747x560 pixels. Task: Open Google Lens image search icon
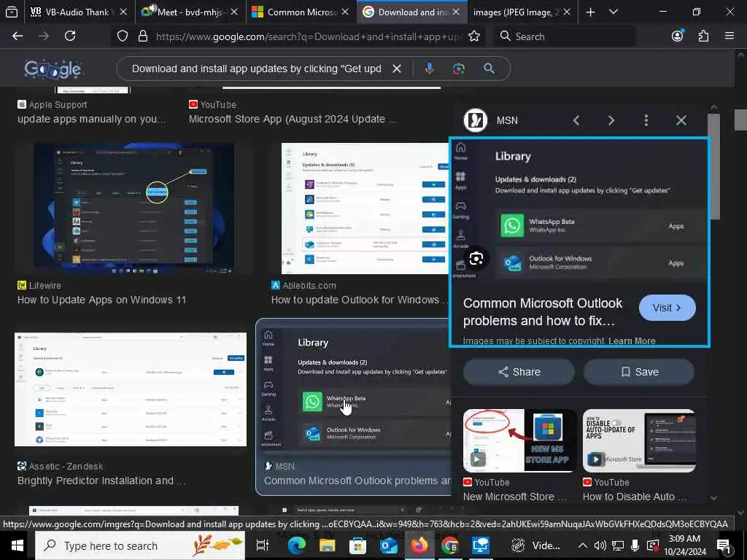point(458,69)
